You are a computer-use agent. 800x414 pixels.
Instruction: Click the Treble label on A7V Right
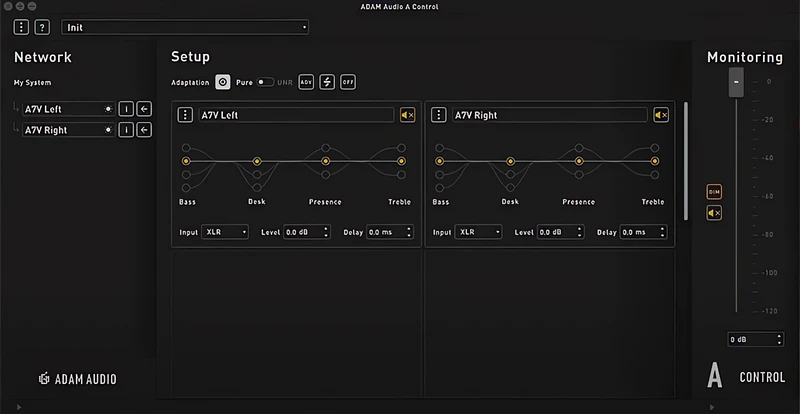point(653,202)
